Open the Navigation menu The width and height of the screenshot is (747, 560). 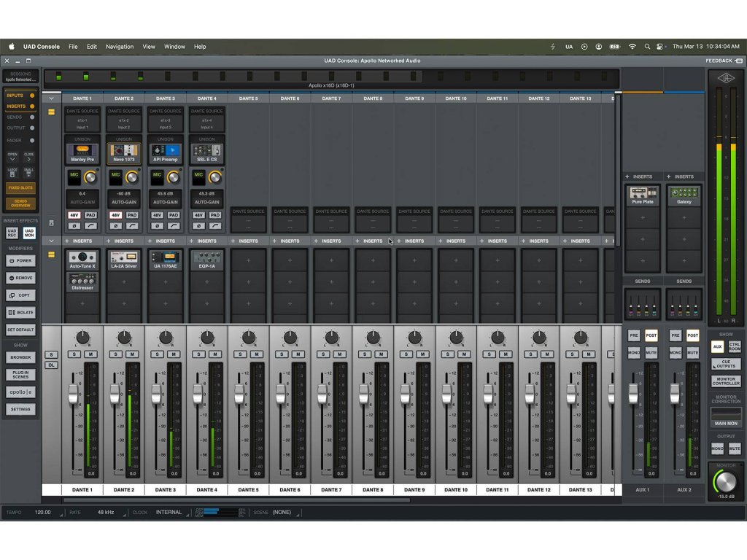pos(120,47)
